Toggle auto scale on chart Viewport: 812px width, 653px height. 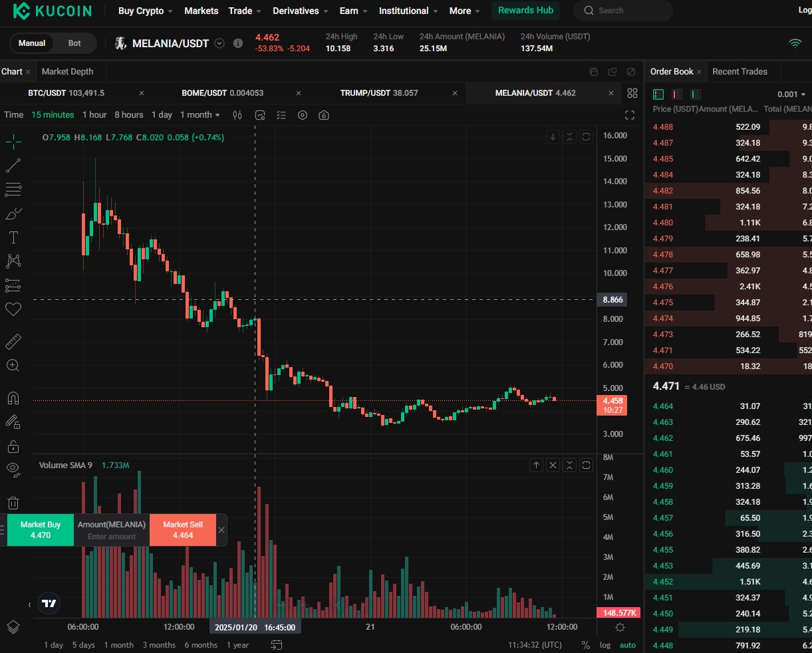(628, 645)
